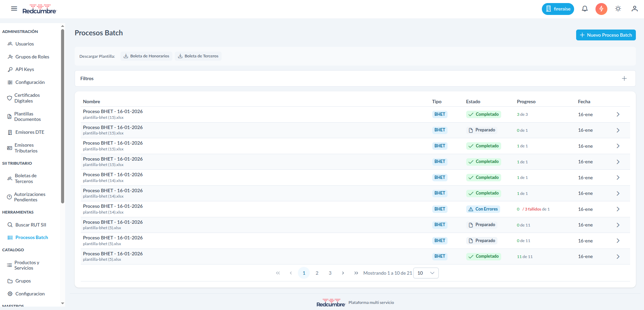
Task: Click the sidebar vertical scrollbar
Action: [x=62, y=115]
